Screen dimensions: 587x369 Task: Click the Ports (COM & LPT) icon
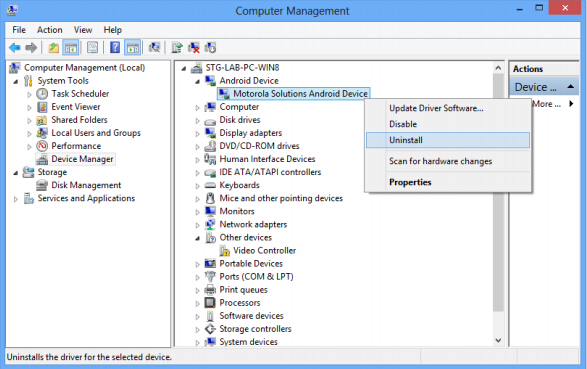point(210,277)
